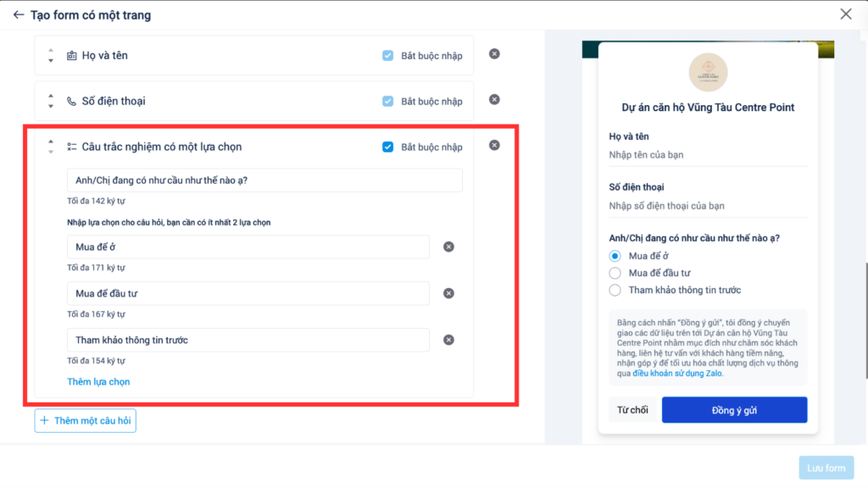Move Câu trắc nghiệm question down
The image size is (868, 488).
(x=51, y=152)
